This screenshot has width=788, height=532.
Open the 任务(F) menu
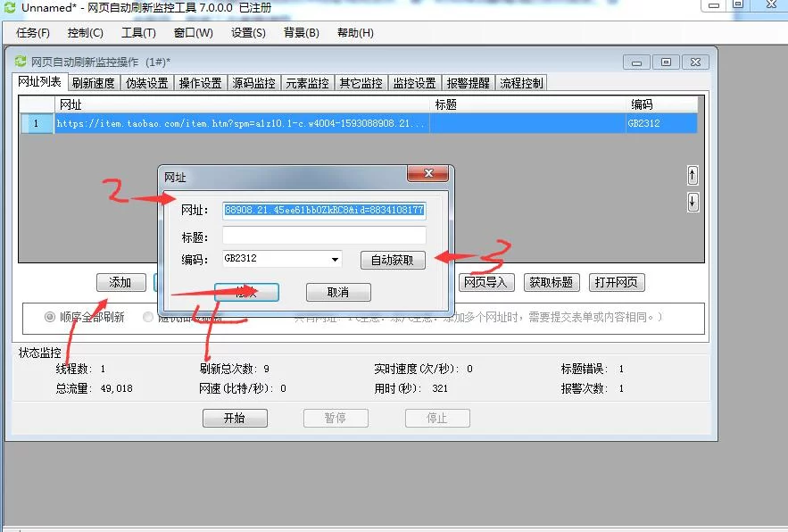pos(33,33)
